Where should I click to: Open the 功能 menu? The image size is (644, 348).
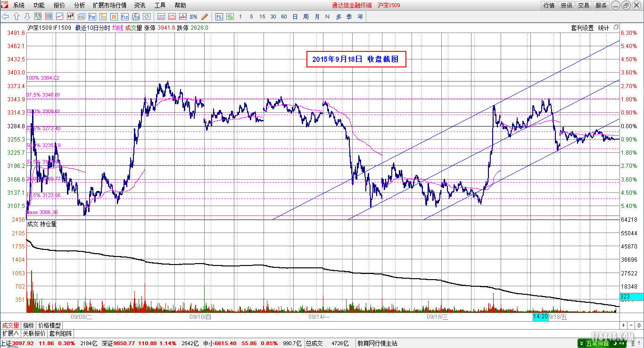39,5
